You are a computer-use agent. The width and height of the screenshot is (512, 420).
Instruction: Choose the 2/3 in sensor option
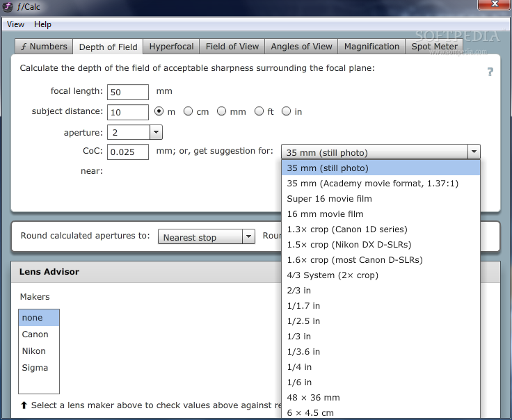(x=381, y=291)
